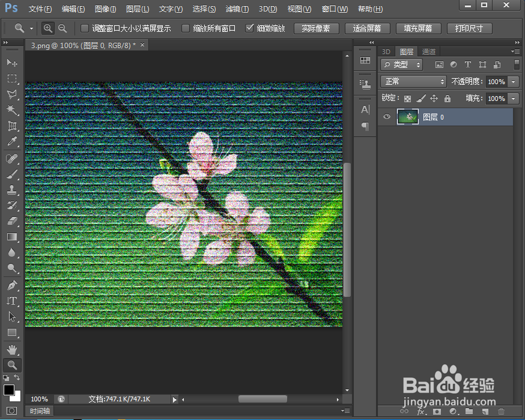Open blend mode 正常 dropdown
525x420 pixels.
pyautogui.click(x=413, y=81)
